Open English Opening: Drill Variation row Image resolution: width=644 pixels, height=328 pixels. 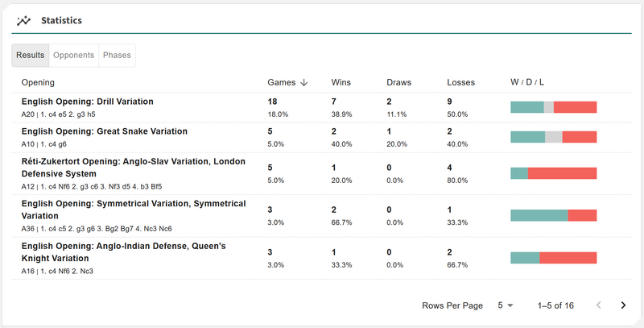click(x=87, y=102)
